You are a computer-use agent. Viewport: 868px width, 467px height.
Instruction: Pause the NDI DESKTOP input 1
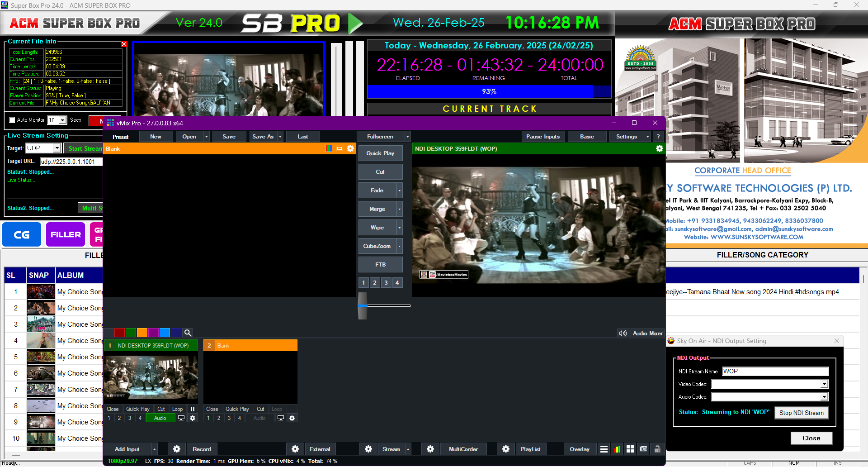(x=193, y=409)
